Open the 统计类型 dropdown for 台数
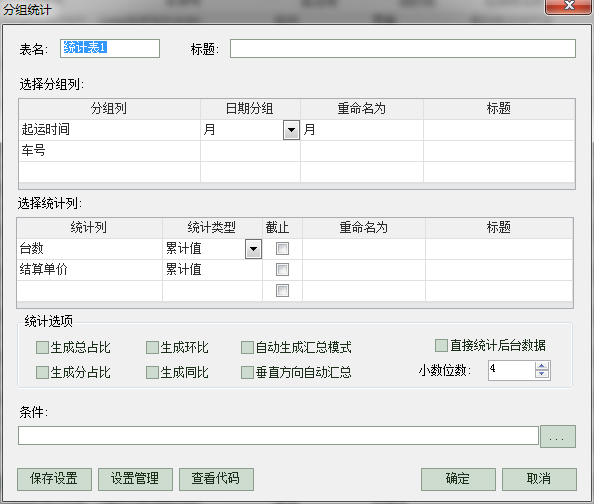The height and width of the screenshot is (504, 594). click(x=253, y=249)
